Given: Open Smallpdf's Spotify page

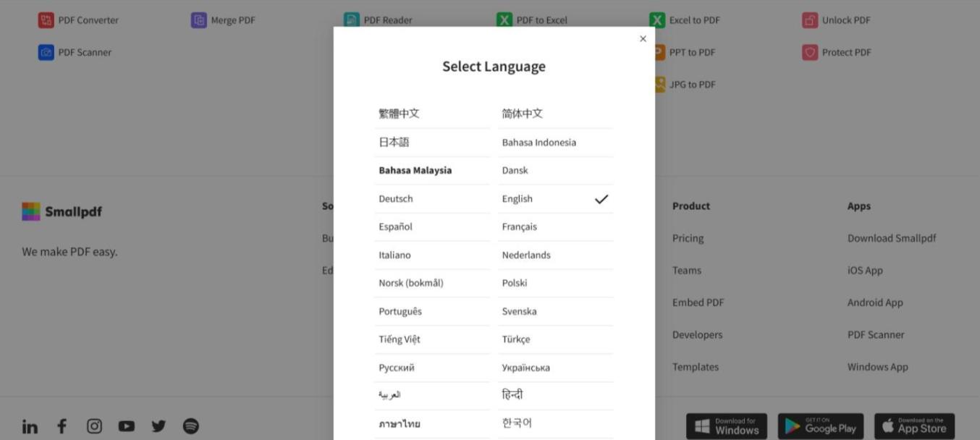Looking at the screenshot, I should click(x=189, y=426).
